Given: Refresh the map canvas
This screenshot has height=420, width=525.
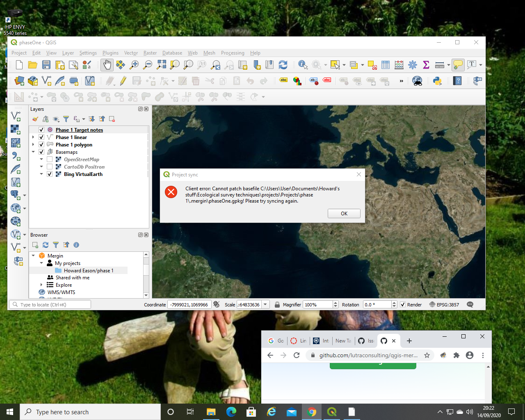Looking at the screenshot, I should pos(283,64).
